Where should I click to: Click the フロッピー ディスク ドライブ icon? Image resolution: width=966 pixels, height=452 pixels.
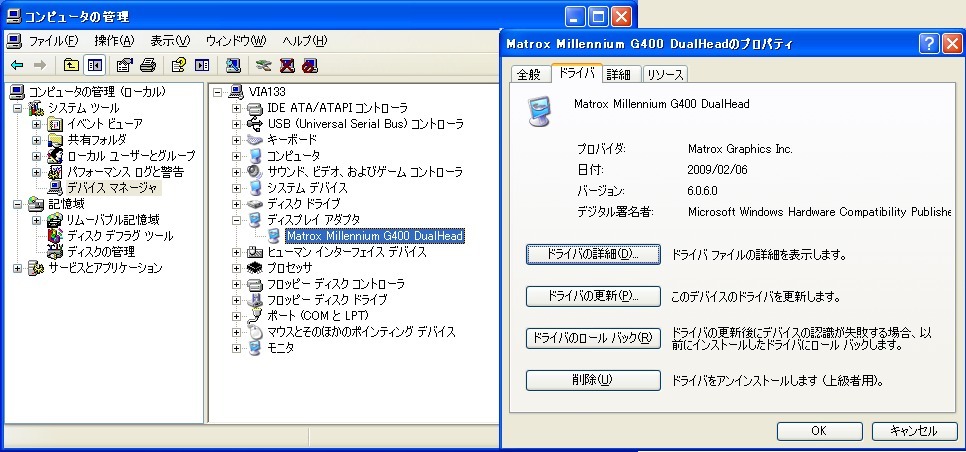coord(255,300)
